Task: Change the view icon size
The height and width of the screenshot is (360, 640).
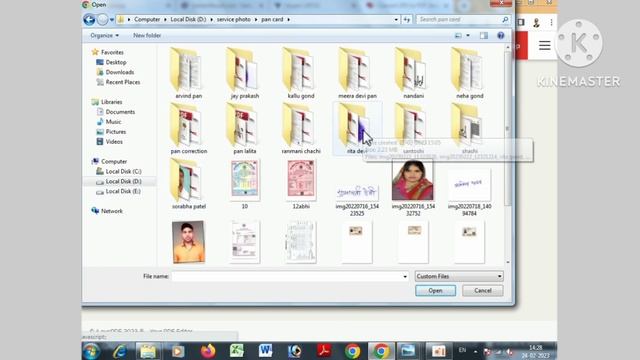Action: 458,36
